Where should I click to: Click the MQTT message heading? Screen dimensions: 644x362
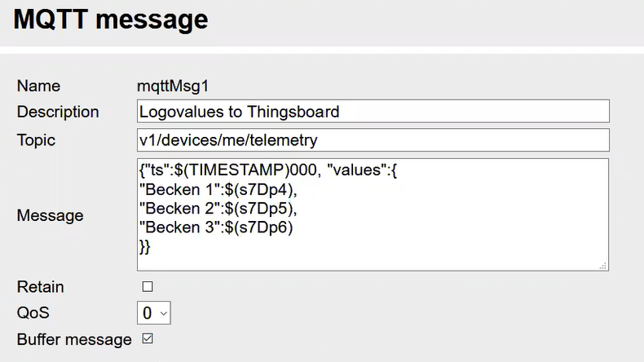coord(111,20)
